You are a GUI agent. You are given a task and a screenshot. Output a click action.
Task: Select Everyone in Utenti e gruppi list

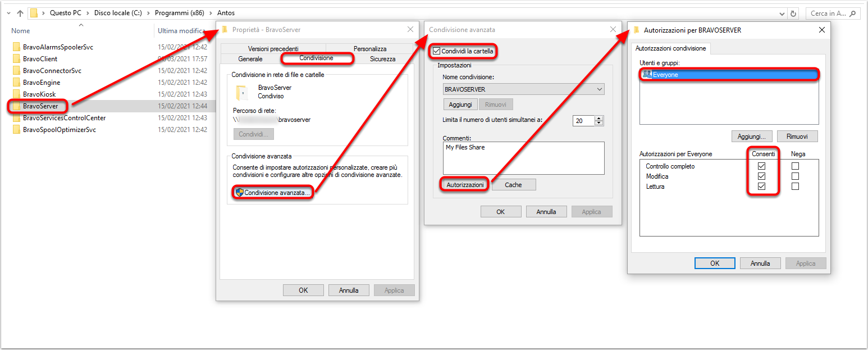[729, 75]
